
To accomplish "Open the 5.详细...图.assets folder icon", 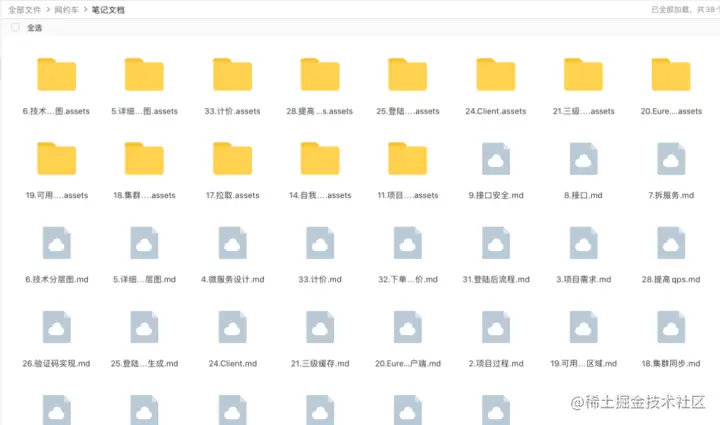I will pyautogui.click(x=144, y=74).
